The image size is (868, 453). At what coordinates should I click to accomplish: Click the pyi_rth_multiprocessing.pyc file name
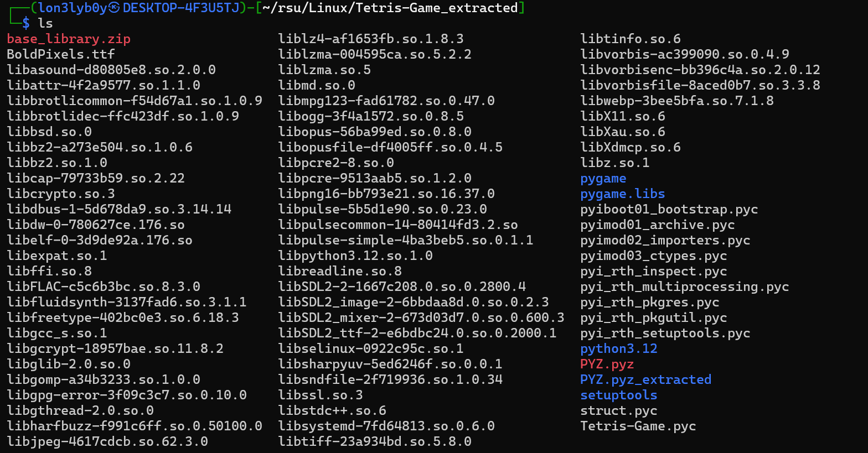(x=684, y=287)
